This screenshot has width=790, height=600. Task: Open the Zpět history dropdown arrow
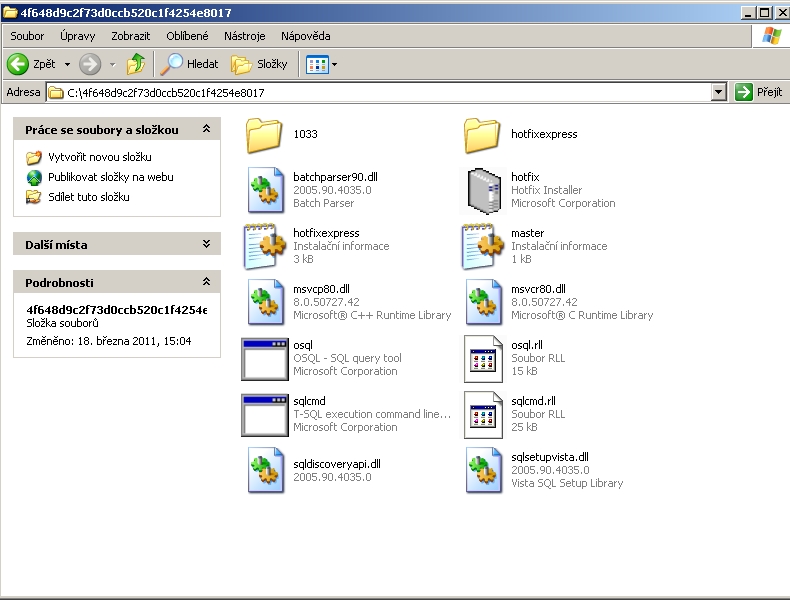67,64
